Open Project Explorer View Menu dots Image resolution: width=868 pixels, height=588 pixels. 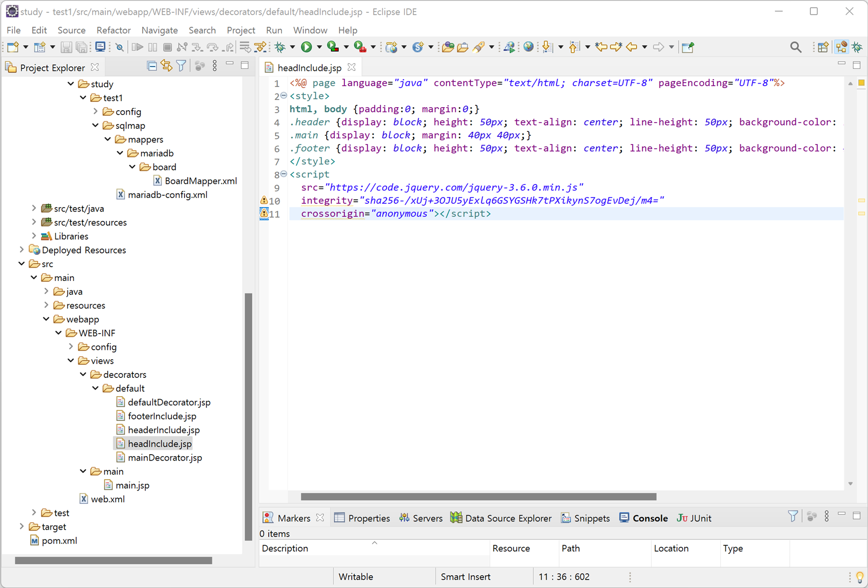(215, 66)
